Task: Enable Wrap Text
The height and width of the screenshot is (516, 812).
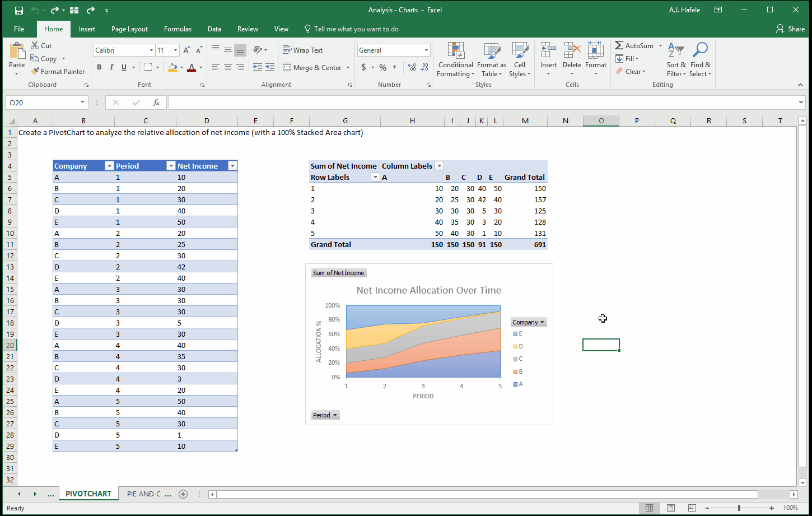Action: 303,50
